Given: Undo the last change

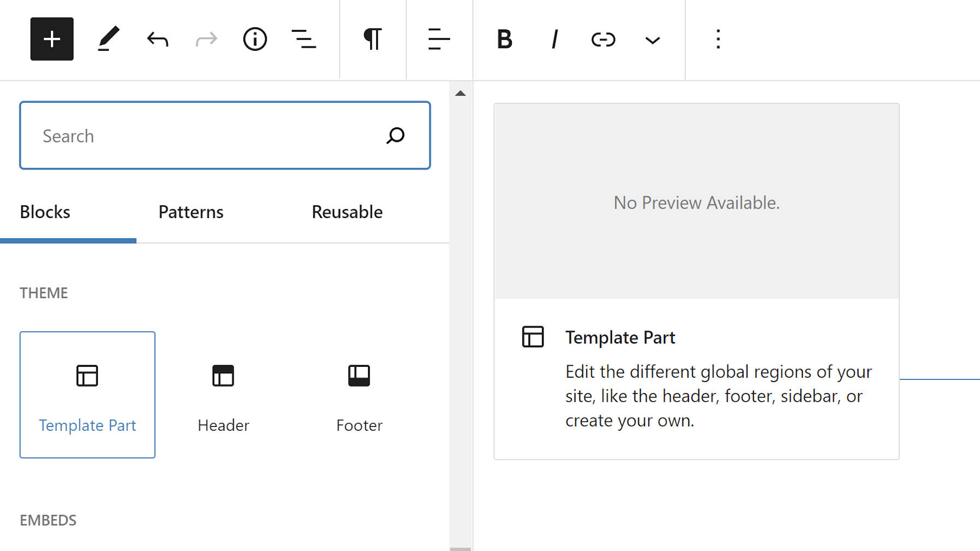Looking at the screenshot, I should click(157, 39).
